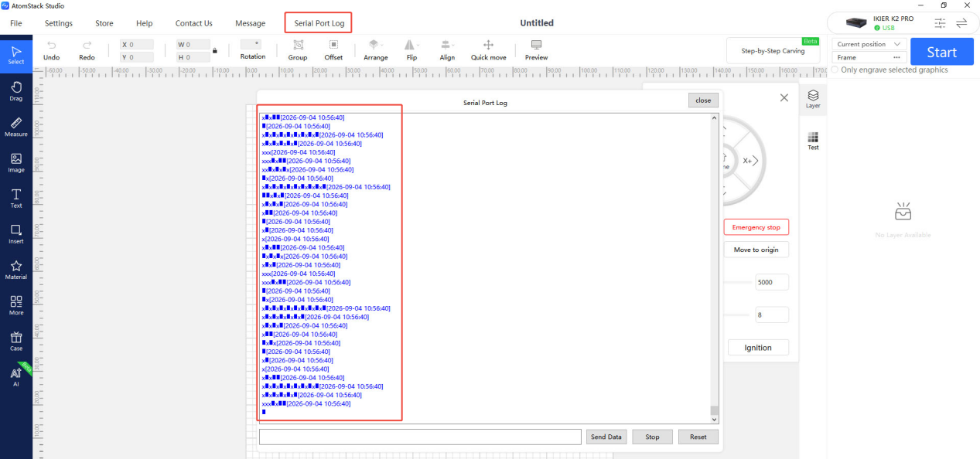Screen dimensions: 980x459
Task: Open the Store menu
Action: pyautogui.click(x=104, y=23)
